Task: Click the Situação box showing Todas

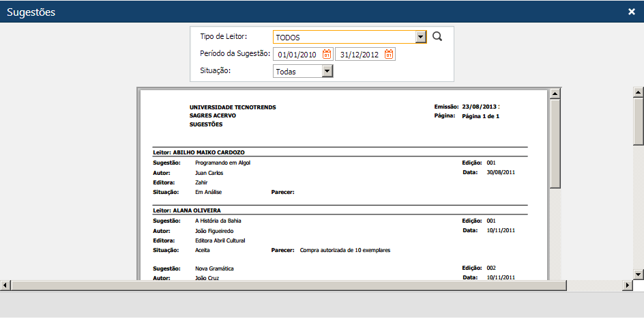Action: 297,71
